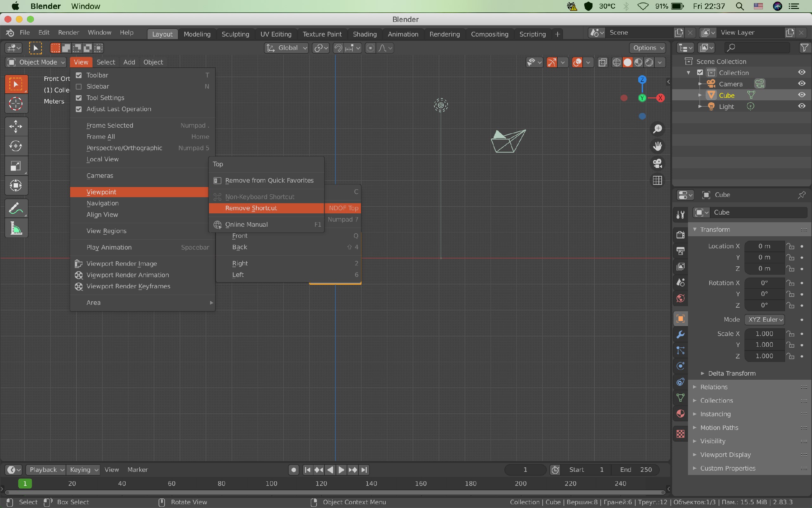Click the blue Z axis gizmo
Image resolution: width=812 pixels, height=508 pixels.
click(x=642, y=80)
